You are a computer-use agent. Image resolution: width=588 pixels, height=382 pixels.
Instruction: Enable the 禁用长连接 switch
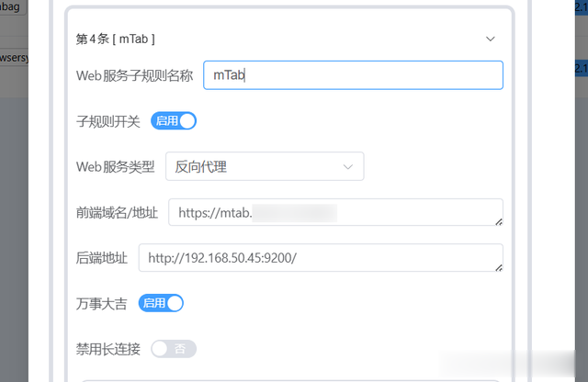click(x=174, y=349)
